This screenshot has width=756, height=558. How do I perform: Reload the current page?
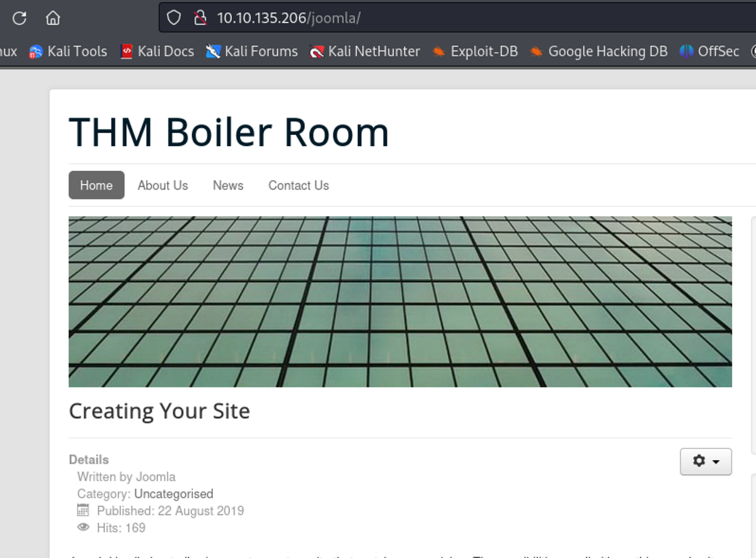coord(18,18)
